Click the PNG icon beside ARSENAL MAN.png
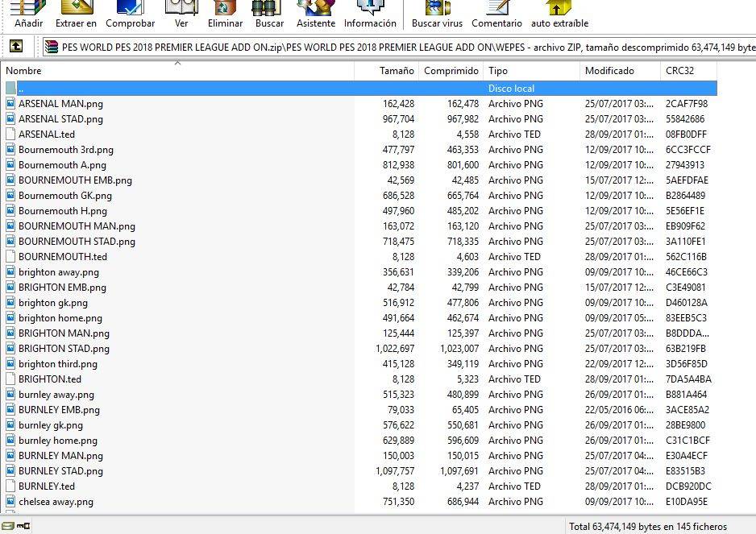Screen dimensions: 756x534 (10, 103)
